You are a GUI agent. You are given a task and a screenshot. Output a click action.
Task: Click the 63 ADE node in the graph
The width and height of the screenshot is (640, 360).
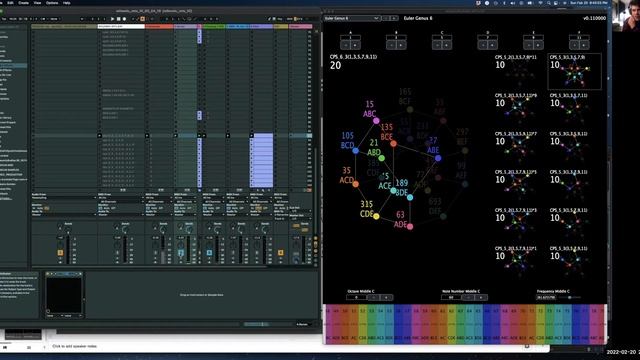(x=410, y=227)
